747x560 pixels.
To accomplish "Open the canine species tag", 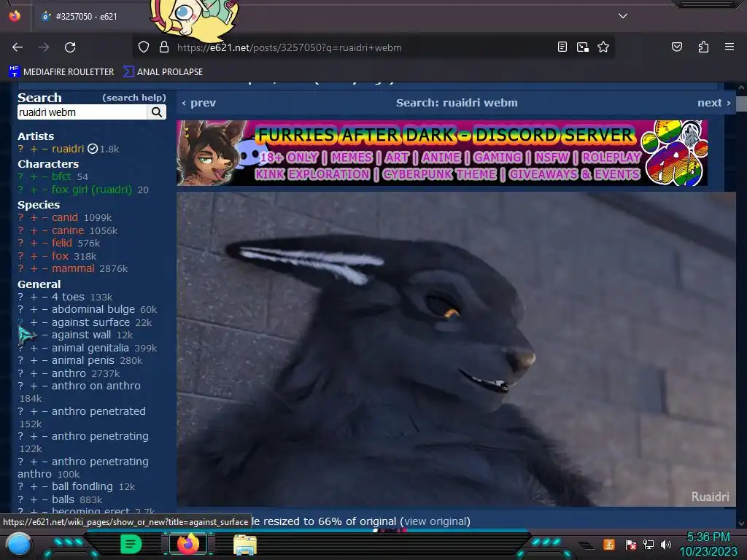I will [68, 230].
